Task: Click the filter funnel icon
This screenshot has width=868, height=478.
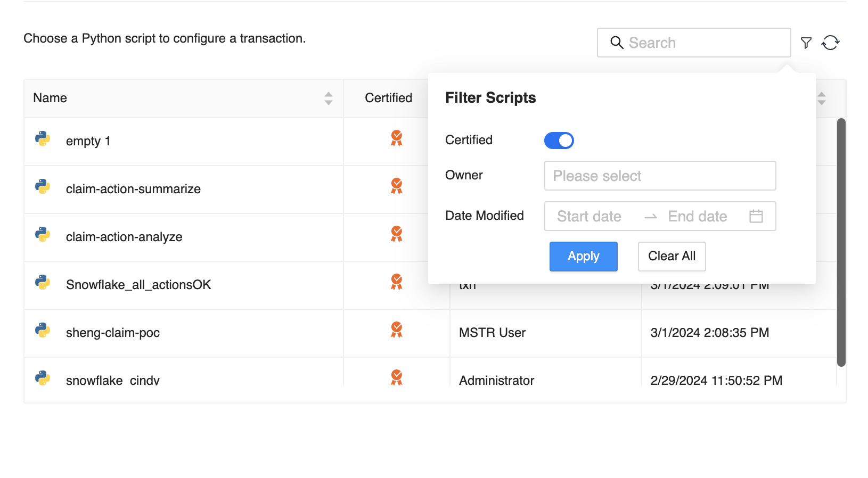Action: (x=806, y=43)
